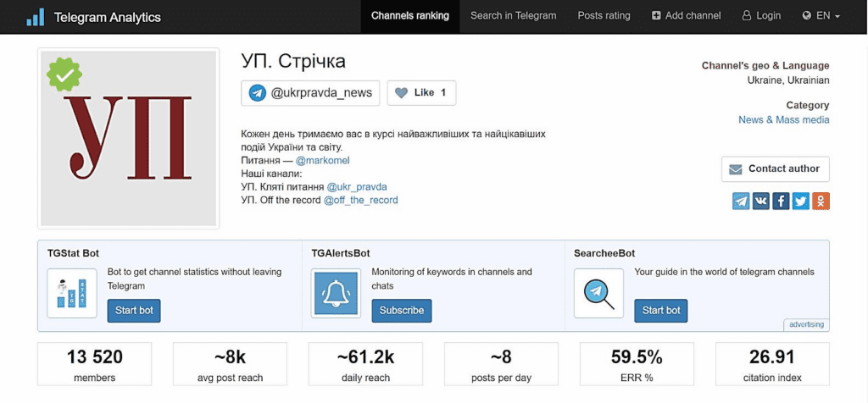Open the @ukrpravda_news channel handle button

310,93
